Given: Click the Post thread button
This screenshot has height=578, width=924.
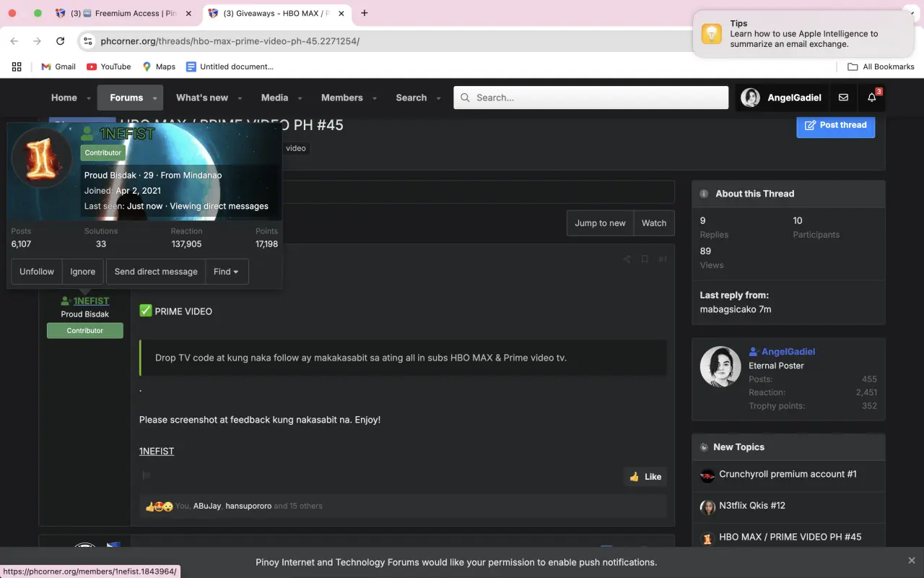Looking at the screenshot, I should [x=836, y=125].
